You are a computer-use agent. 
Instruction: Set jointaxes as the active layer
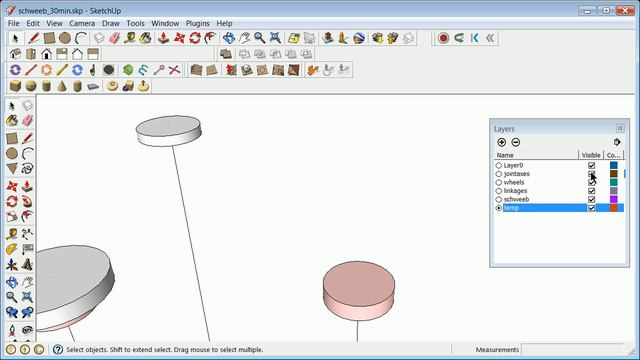click(x=498, y=174)
